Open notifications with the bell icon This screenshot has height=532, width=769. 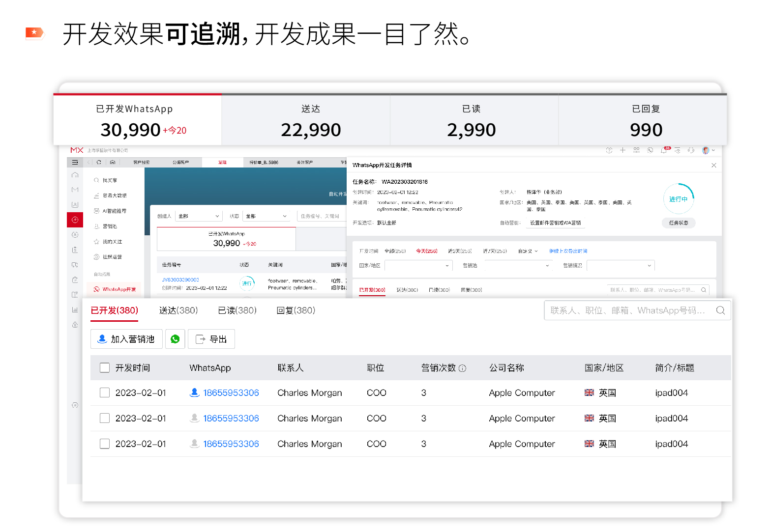(664, 151)
